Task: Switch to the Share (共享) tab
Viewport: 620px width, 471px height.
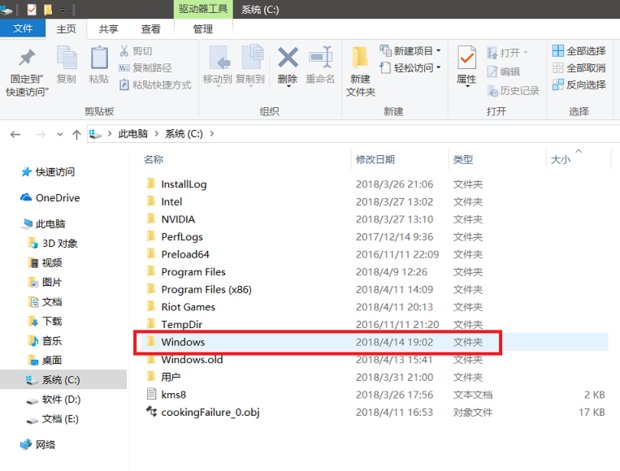Action: pyautogui.click(x=108, y=29)
